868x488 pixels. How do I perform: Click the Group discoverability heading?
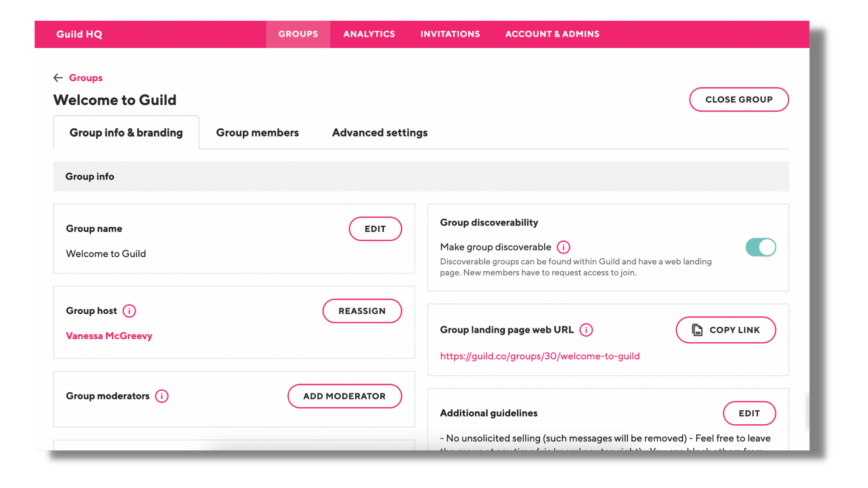tap(489, 222)
